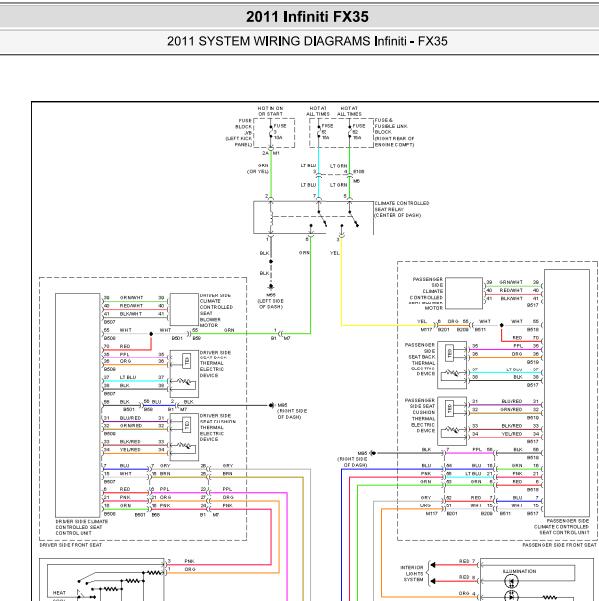
Task: Click the driver side blower motor box
Action: coord(184,310)
